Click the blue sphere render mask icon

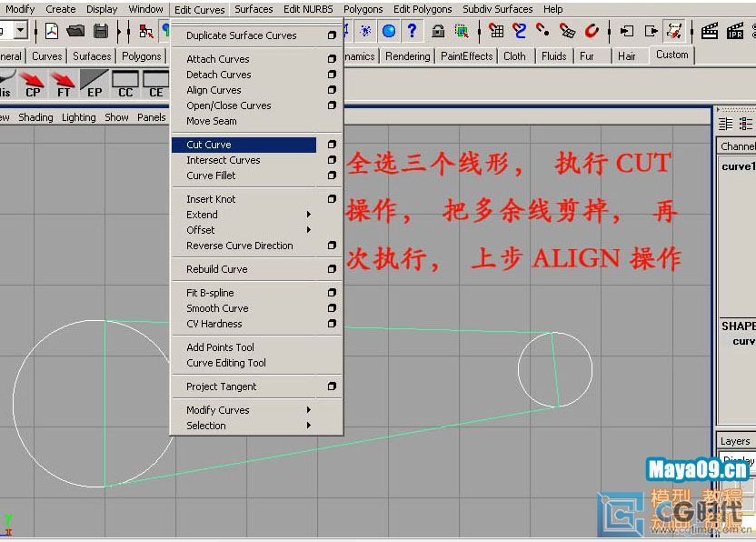click(389, 31)
